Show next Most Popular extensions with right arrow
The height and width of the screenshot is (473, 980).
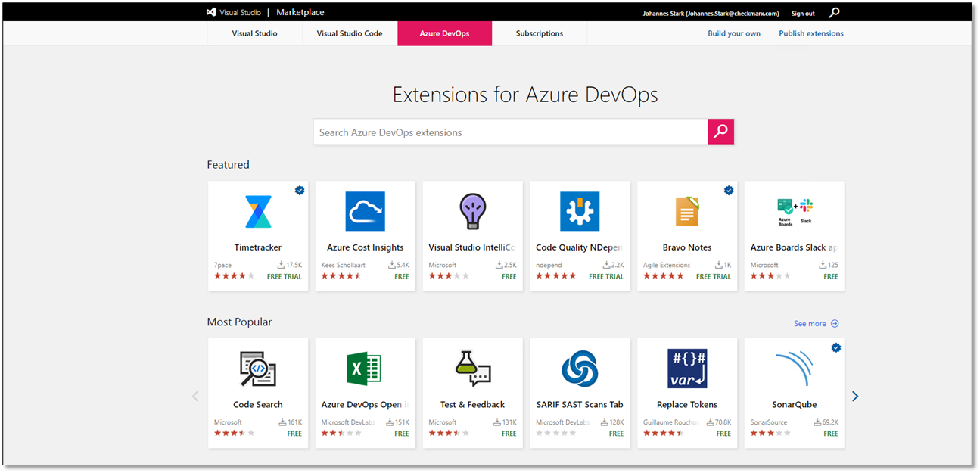[855, 396]
